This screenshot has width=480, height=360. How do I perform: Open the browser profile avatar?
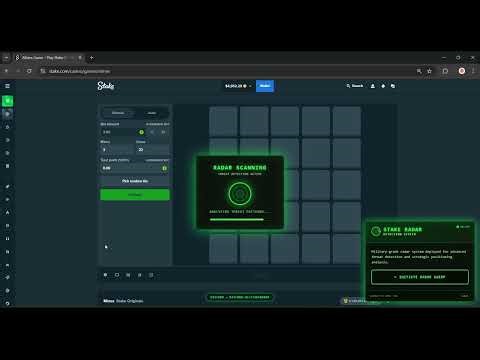[x=462, y=71]
